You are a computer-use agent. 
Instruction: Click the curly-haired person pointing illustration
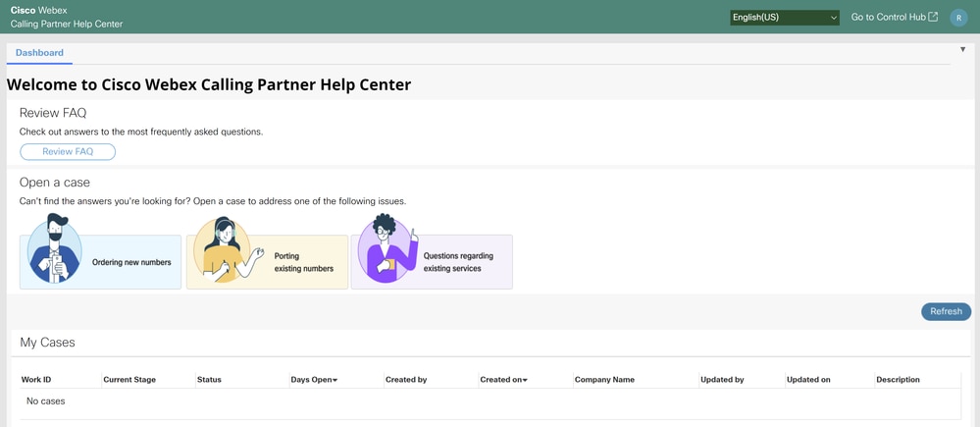point(387,248)
